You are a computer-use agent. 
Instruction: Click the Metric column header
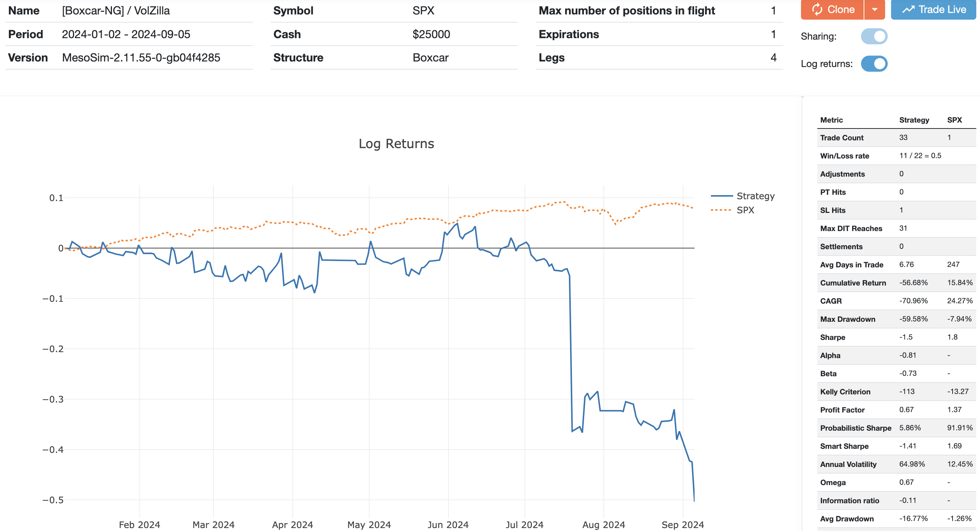(831, 120)
